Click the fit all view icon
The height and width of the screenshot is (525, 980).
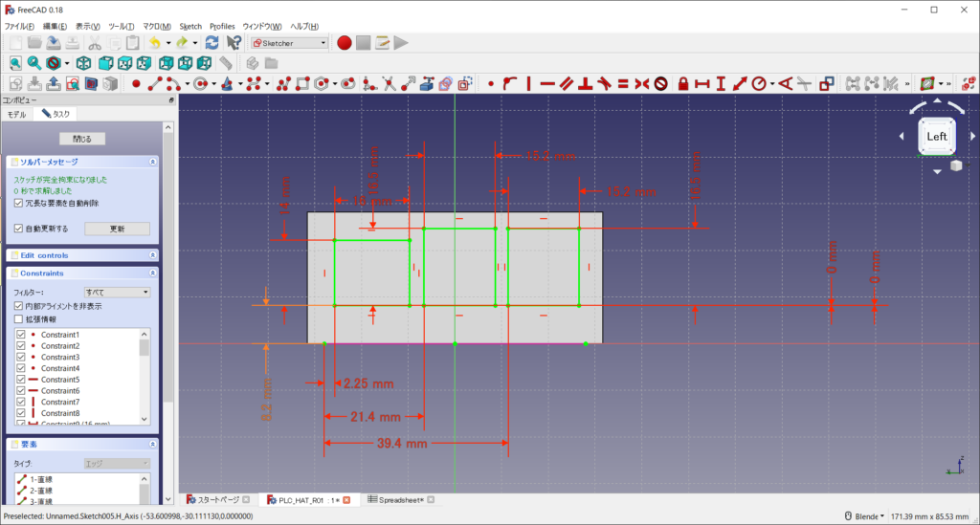(15, 63)
